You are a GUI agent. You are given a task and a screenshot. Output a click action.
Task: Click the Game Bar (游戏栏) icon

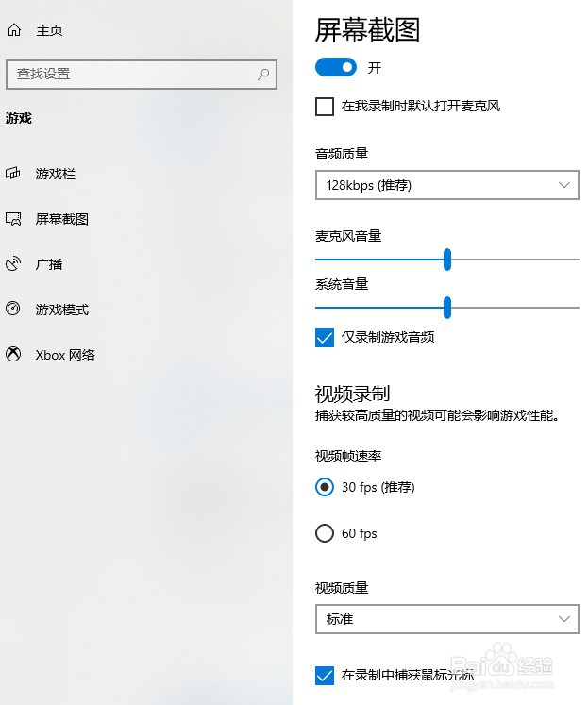pos(13,174)
